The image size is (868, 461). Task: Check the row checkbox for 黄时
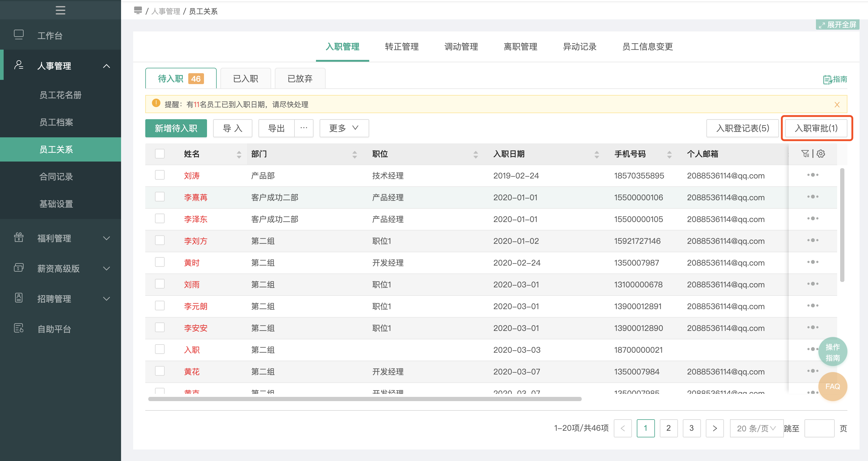click(160, 262)
